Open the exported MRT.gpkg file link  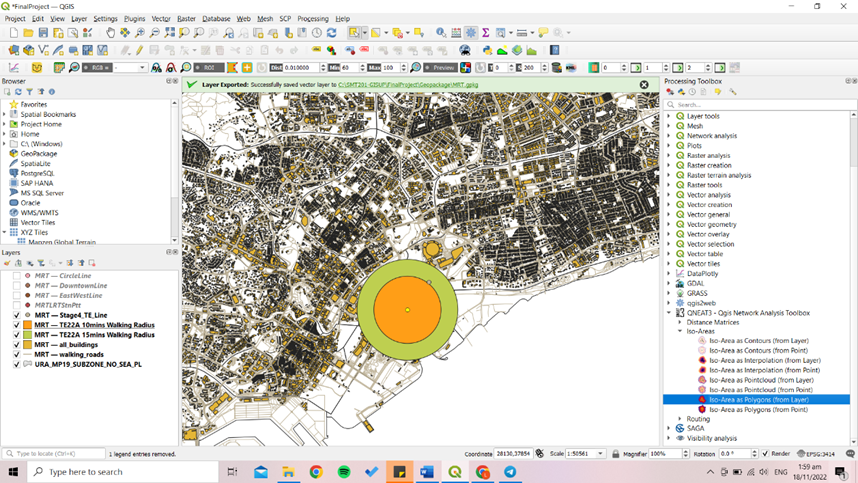tap(408, 85)
